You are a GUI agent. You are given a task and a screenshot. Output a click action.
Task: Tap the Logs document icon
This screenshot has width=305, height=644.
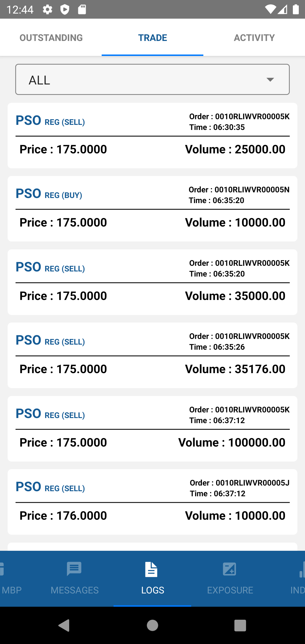151,569
